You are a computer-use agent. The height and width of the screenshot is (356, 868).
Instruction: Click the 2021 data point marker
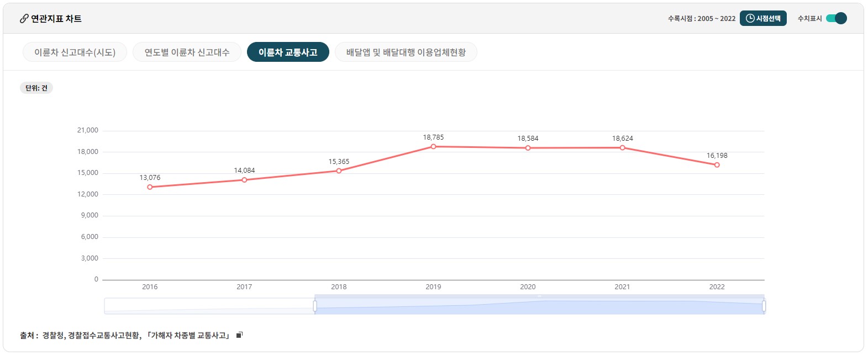[622, 147]
